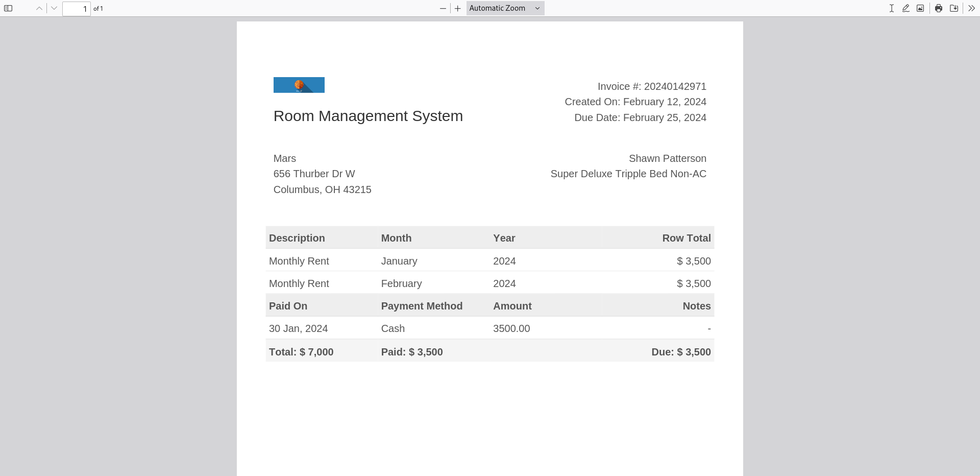Image resolution: width=980 pixels, height=476 pixels.
Task: Click the Month column header
Action: (396, 238)
